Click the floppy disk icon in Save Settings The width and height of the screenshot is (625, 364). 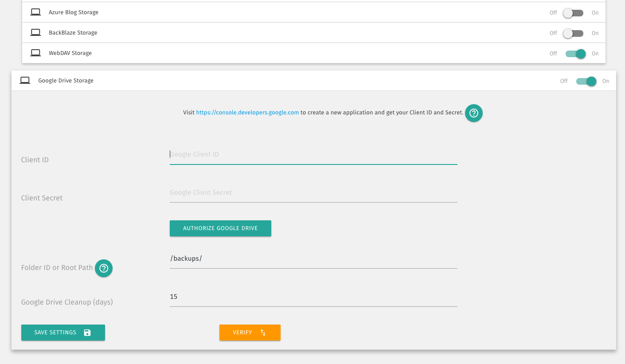(87, 333)
